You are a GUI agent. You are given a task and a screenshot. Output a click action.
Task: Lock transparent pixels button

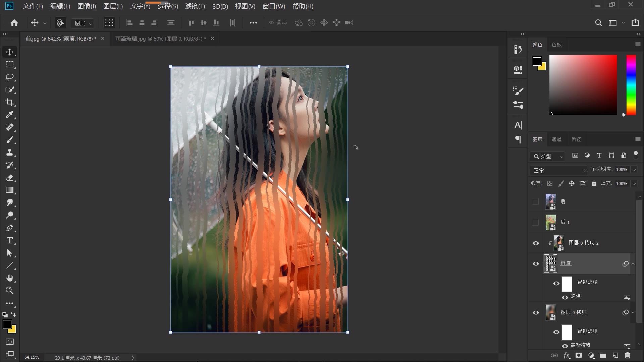(550, 184)
